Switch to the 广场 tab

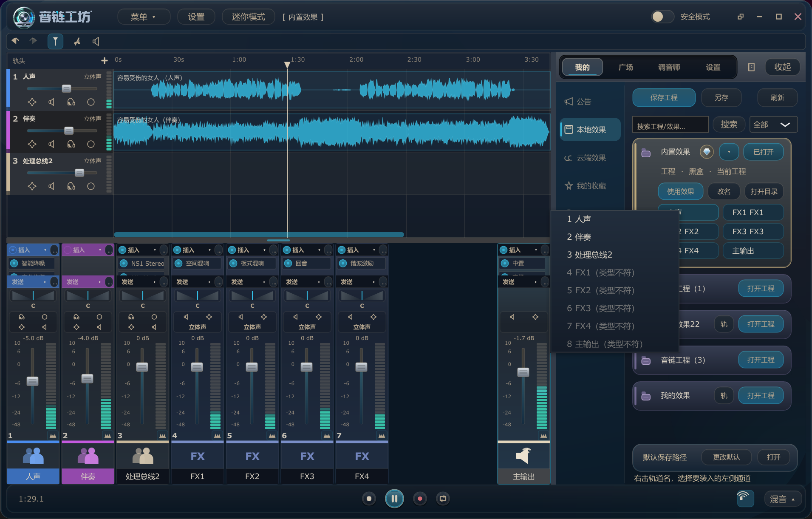click(625, 67)
